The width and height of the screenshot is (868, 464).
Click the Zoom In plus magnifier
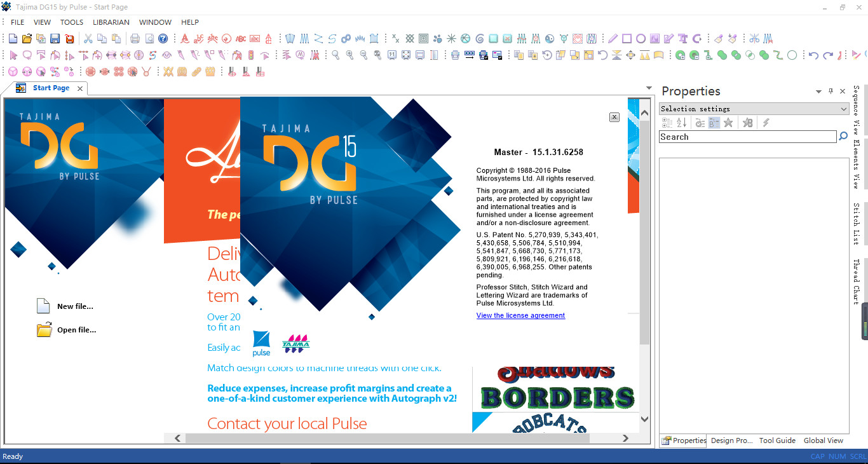coord(349,55)
